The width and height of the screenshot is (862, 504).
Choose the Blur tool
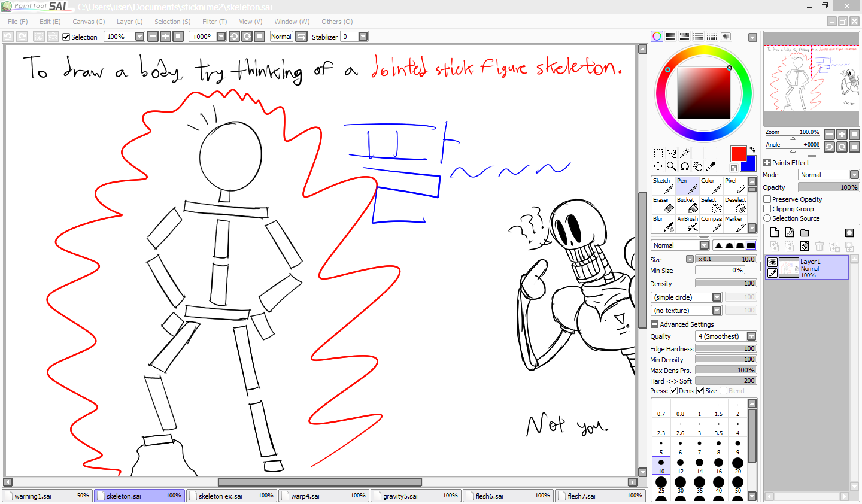663,224
